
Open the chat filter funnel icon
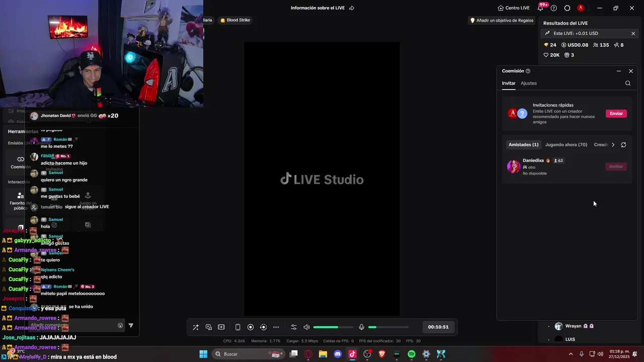[131, 325]
